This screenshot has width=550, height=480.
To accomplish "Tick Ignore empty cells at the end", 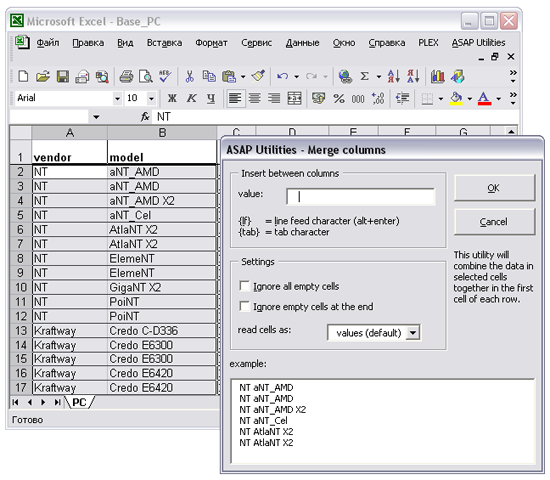I will (244, 306).
